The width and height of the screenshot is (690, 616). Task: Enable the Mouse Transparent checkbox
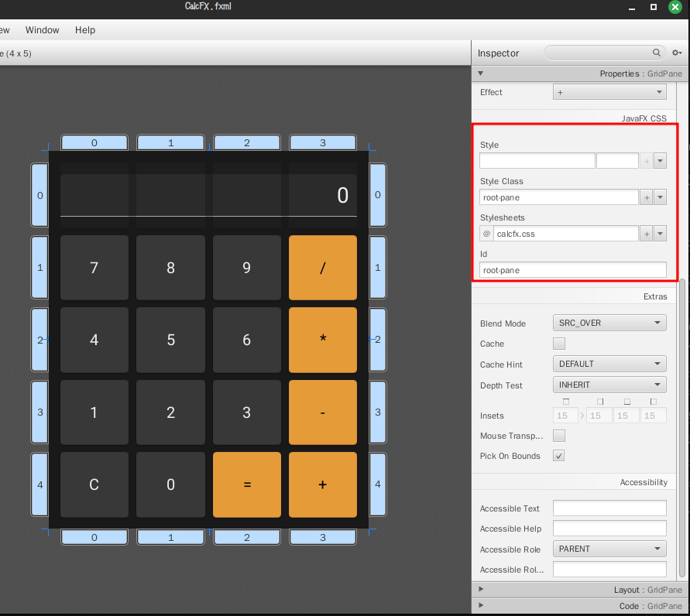[x=559, y=436]
